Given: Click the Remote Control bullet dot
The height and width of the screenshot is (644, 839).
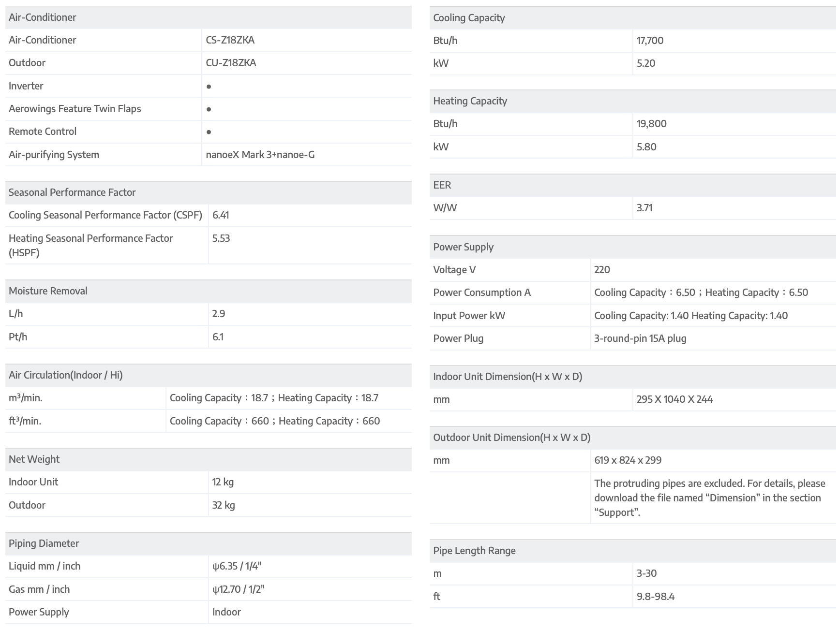Looking at the screenshot, I should (209, 132).
